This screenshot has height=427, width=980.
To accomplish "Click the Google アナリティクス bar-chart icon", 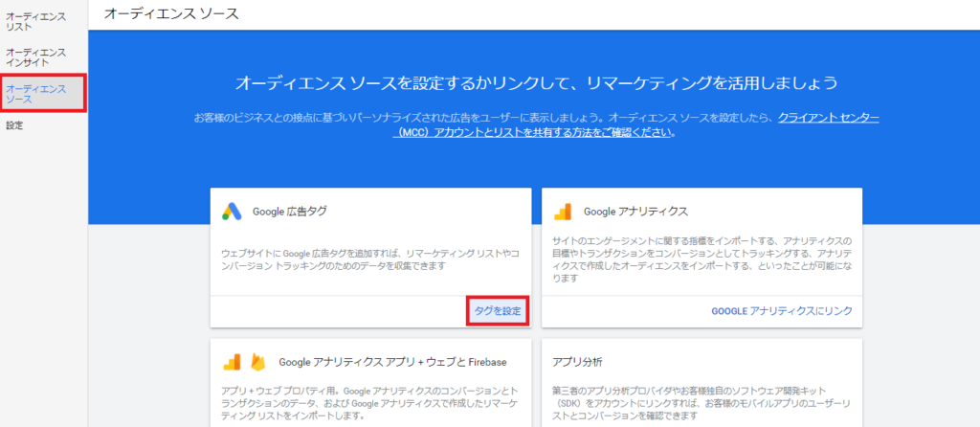I will point(563,212).
